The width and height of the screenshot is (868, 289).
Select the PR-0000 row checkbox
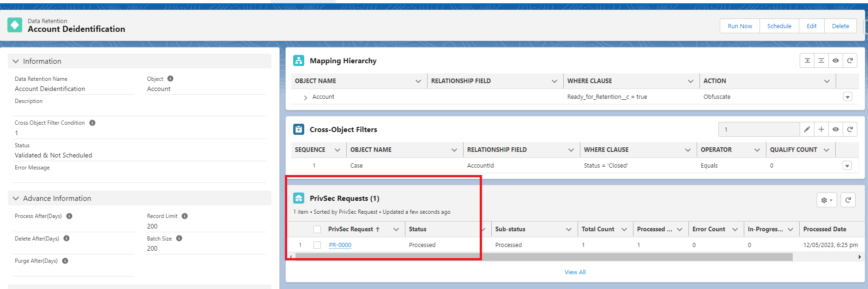tap(317, 245)
